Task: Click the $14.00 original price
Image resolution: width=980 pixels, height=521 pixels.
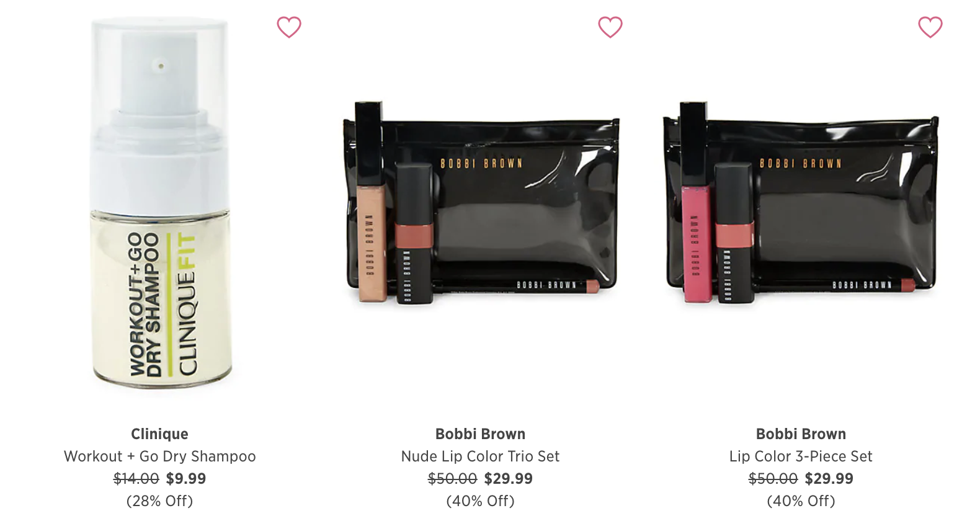Action: (x=136, y=479)
